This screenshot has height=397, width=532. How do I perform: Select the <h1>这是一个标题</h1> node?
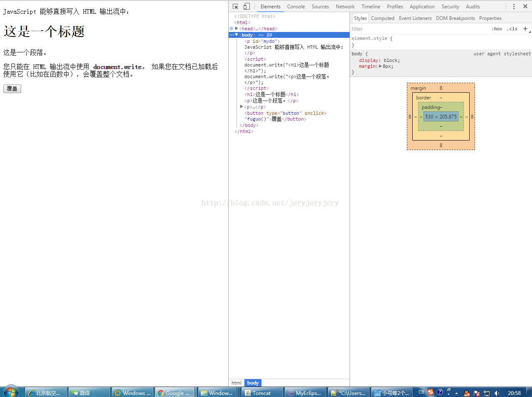tap(271, 94)
